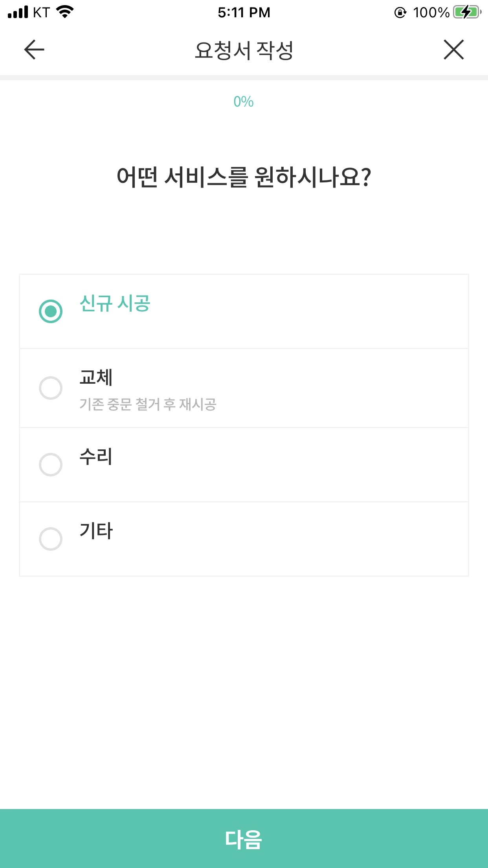The width and height of the screenshot is (488, 868).
Task: Close the request form with X
Action: 454,50
